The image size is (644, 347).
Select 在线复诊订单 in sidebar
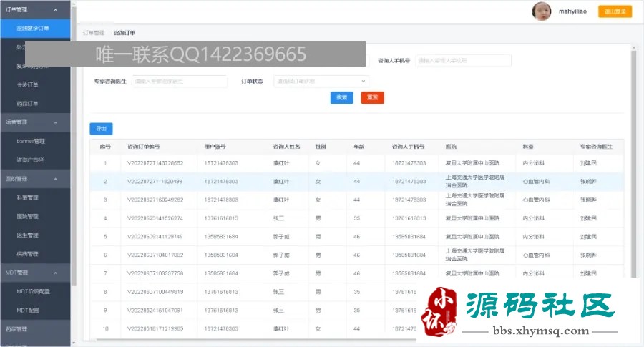(35, 29)
